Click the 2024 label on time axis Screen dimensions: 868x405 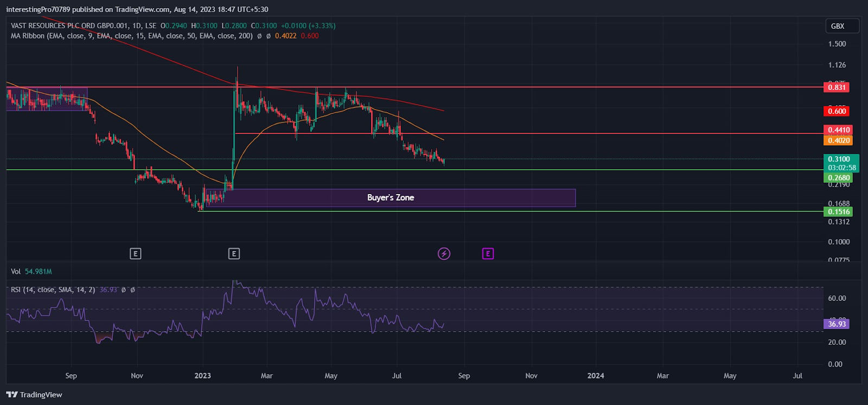tap(596, 375)
